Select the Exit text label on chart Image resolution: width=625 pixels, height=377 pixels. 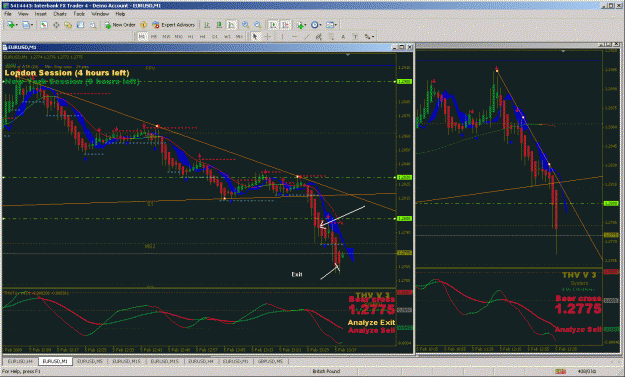[297, 274]
